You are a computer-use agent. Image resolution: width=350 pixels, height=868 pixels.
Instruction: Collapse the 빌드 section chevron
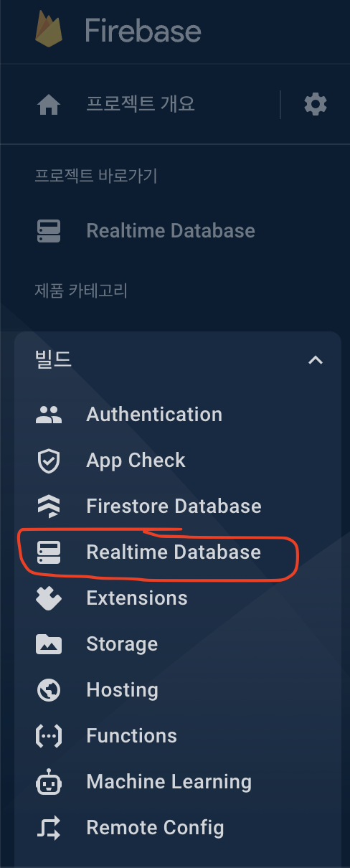coord(315,360)
